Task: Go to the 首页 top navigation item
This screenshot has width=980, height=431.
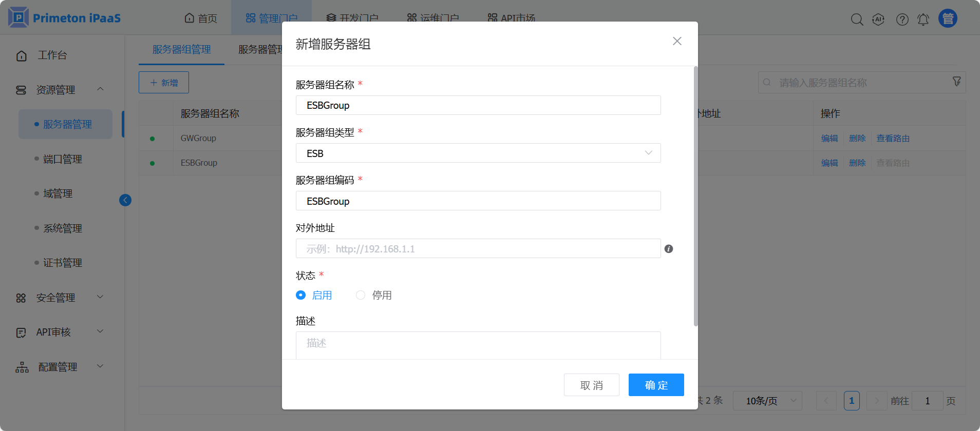Action: click(201, 18)
